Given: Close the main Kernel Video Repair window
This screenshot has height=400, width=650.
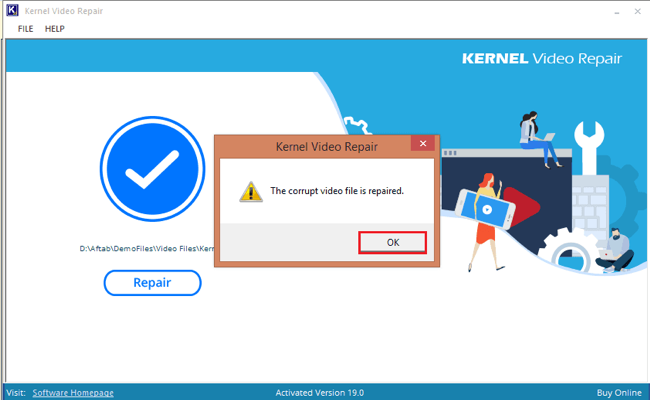Looking at the screenshot, I should click(x=636, y=10).
